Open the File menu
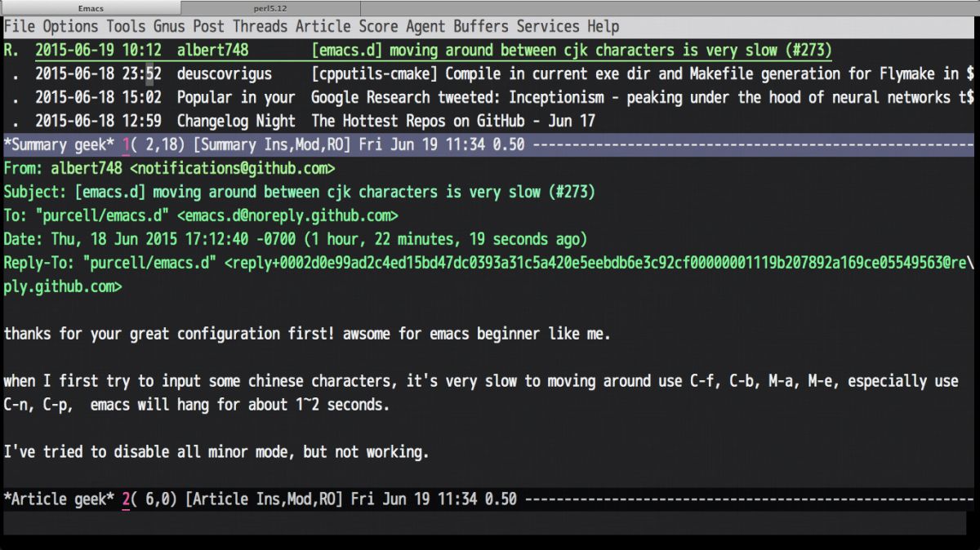The image size is (980, 550). (x=20, y=26)
